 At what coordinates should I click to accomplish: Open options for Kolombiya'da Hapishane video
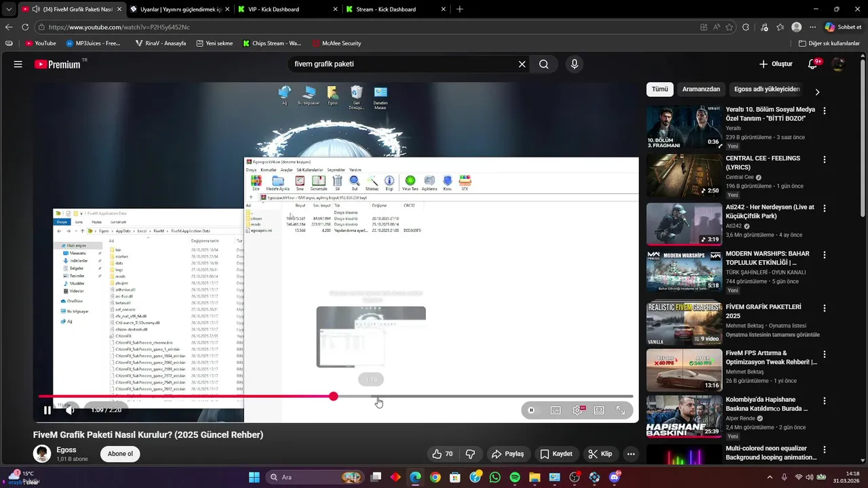(825, 401)
